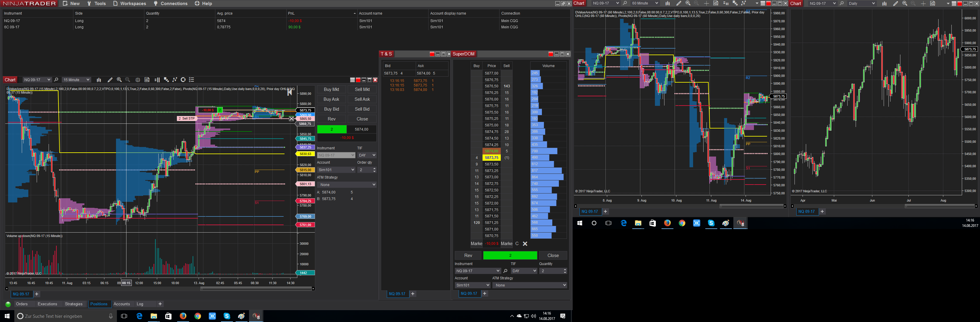Toggle the red link button in T&S window

[432, 54]
